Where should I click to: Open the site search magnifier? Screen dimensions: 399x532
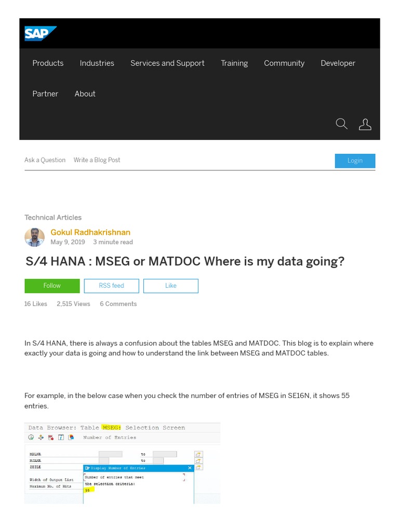[x=341, y=124]
